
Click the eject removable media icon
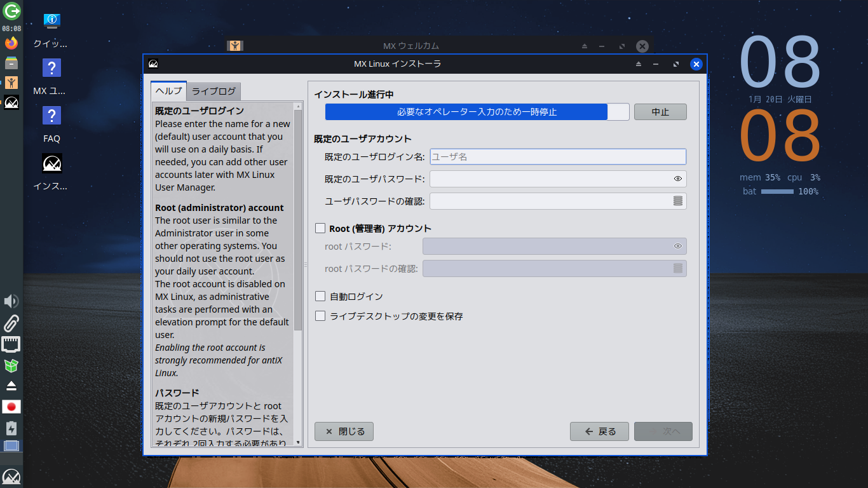tap(11, 386)
